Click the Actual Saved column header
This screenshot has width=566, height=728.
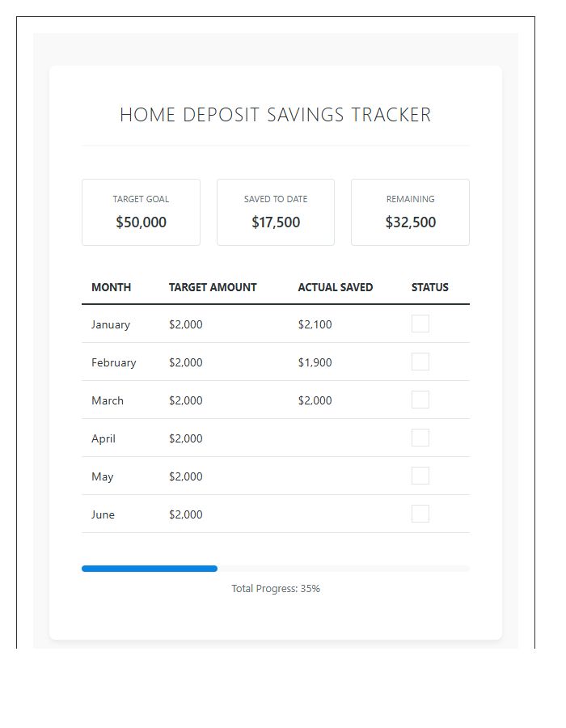pos(336,287)
